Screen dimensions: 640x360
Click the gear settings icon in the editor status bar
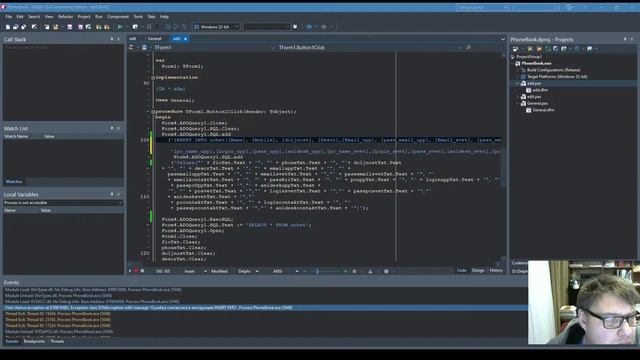pyautogui.click(x=386, y=271)
